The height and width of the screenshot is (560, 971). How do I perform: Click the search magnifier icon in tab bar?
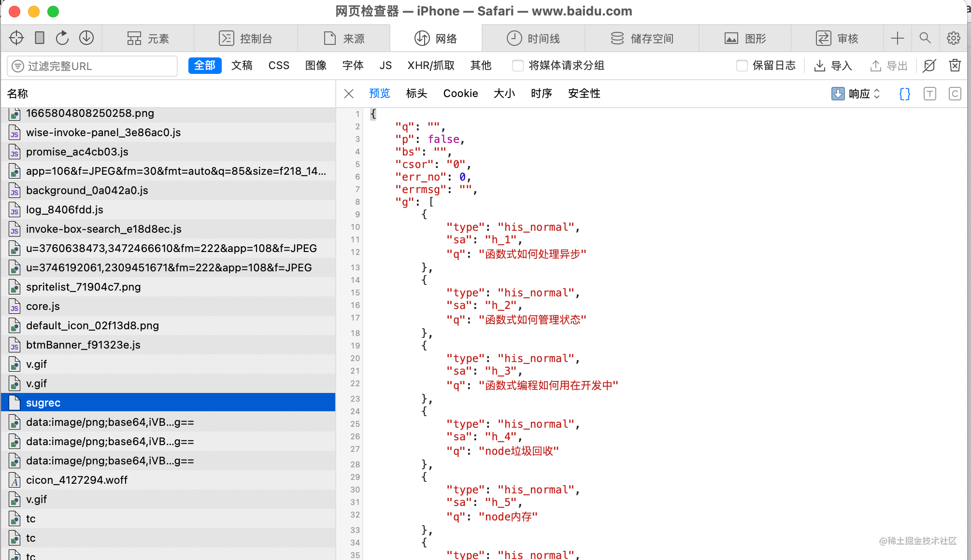pyautogui.click(x=925, y=38)
